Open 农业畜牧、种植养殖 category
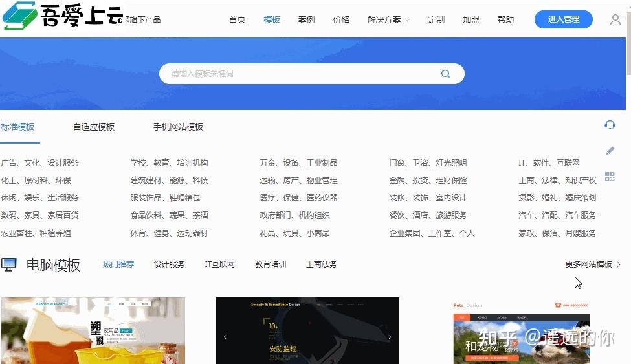 [x=36, y=233]
